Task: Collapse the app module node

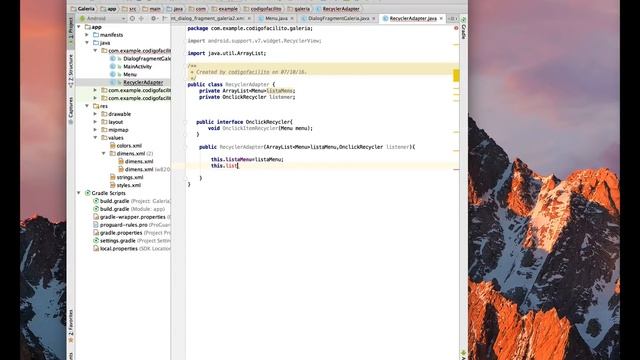Action: click(x=79, y=27)
